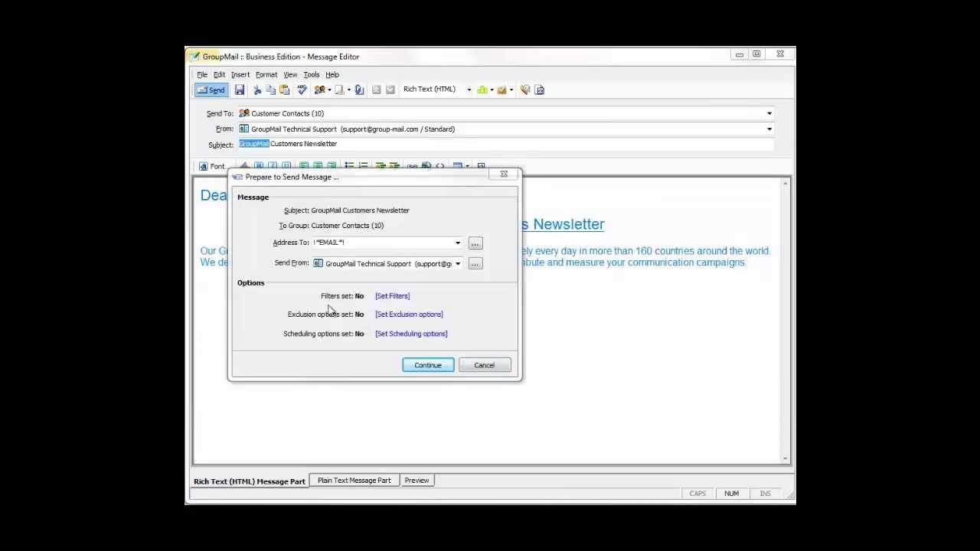The height and width of the screenshot is (551, 980).
Task: Paste from clipboard icon in toolbar
Action: [284, 90]
